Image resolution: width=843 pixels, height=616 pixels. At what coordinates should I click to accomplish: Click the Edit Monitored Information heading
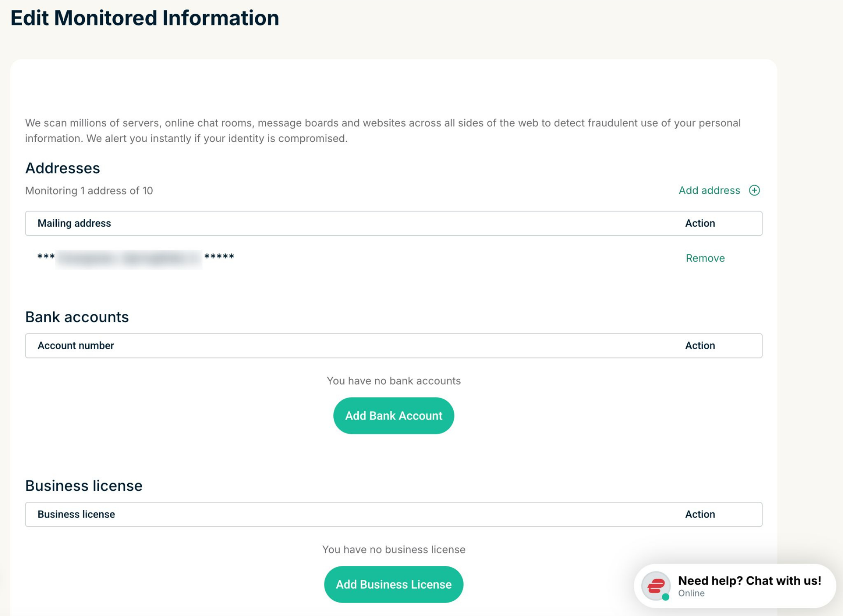point(145,18)
